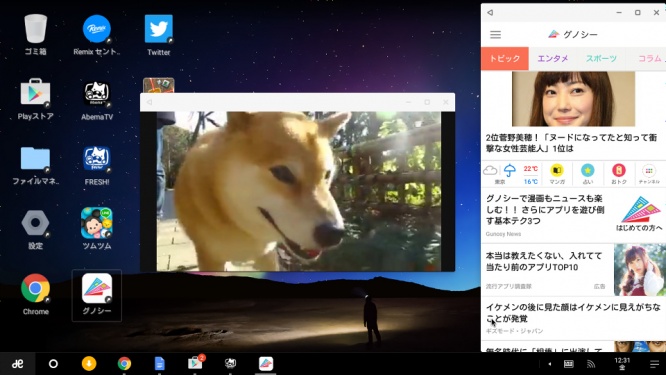
Task: Switch to グノシー in the taskbar
Action: point(266,364)
